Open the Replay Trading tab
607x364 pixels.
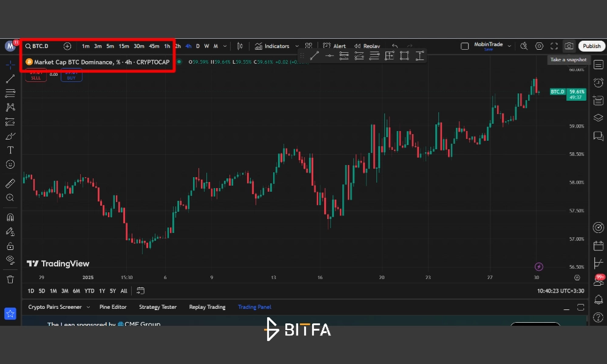pos(207,307)
